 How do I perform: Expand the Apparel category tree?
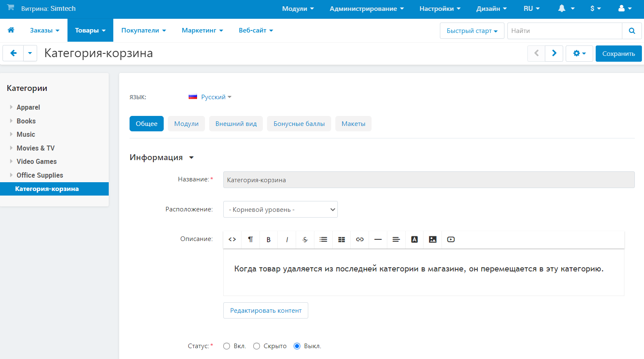[x=11, y=107]
